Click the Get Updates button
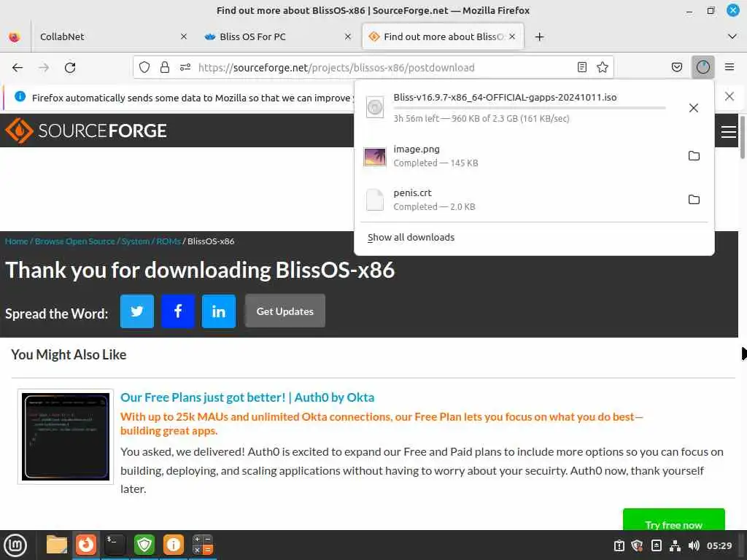747x560 pixels. (x=285, y=311)
